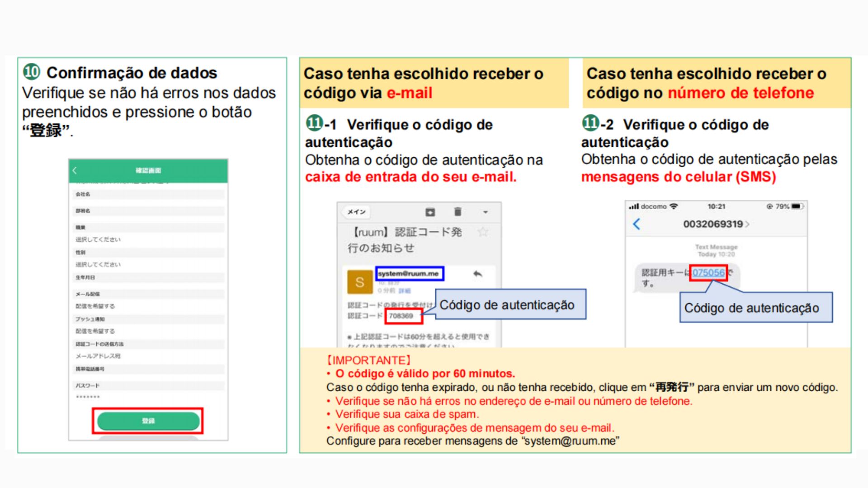Tap the battery icon in the phone status bar
Viewport: 868px width, 488px height.
click(797, 206)
